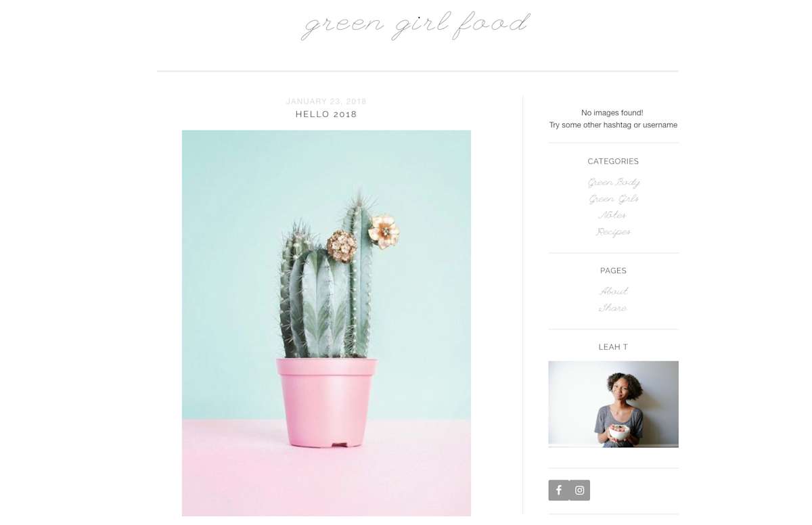Select the Green Girls category
Image resolution: width=812 pixels, height=525 pixels.
[x=614, y=199]
